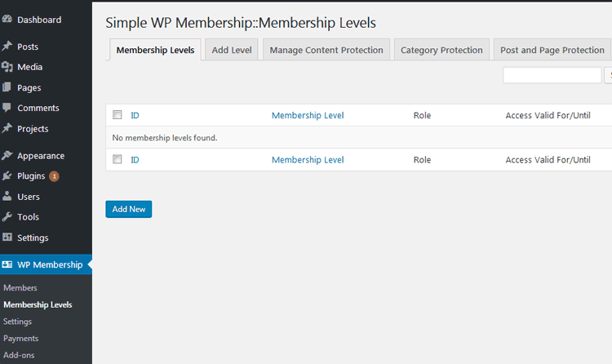The image size is (612, 364).
Task: Open the Pages menu item
Action: [29, 87]
